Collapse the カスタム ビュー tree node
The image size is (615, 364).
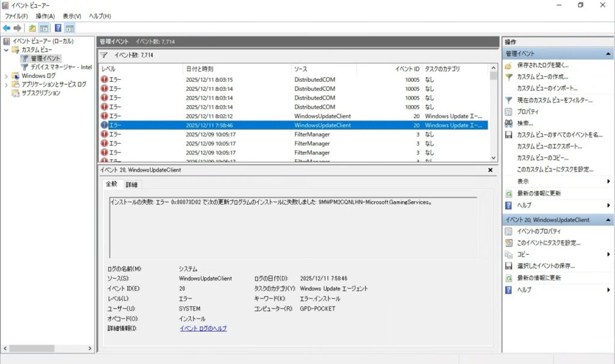click(7, 50)
